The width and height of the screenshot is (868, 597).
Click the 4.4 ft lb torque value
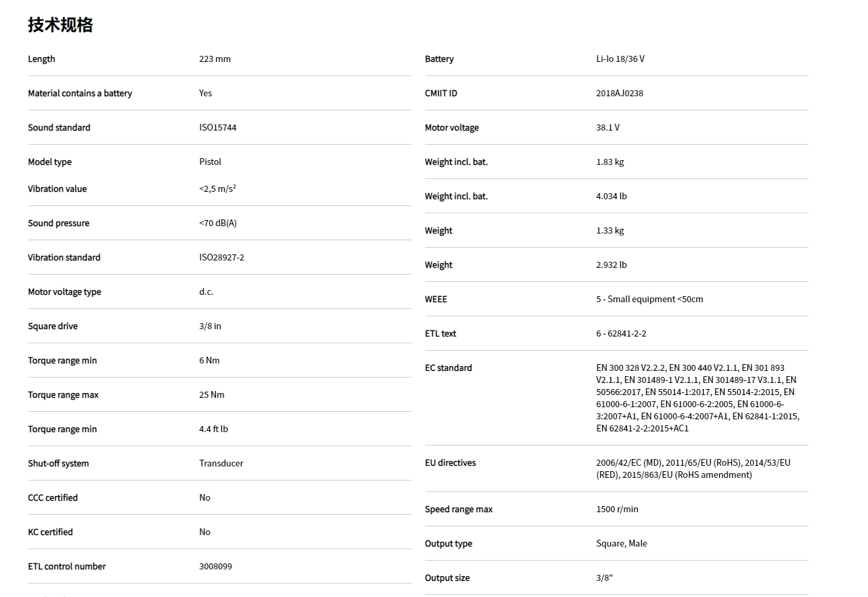213,429
